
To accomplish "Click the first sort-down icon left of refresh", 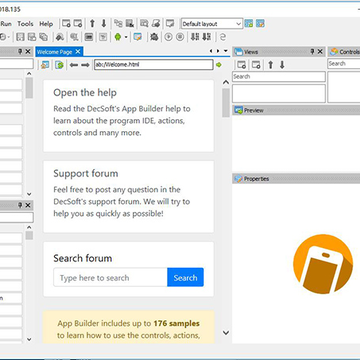I will 195,37.
